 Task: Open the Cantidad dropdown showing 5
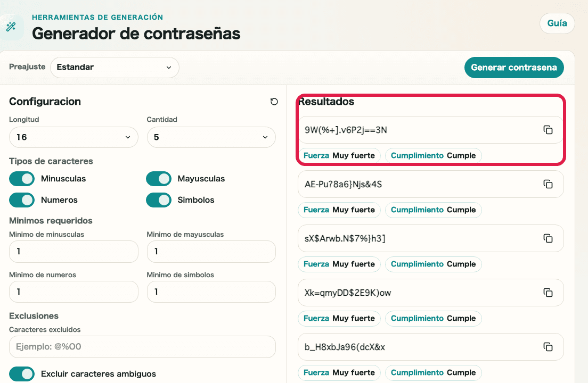point(211,137)
